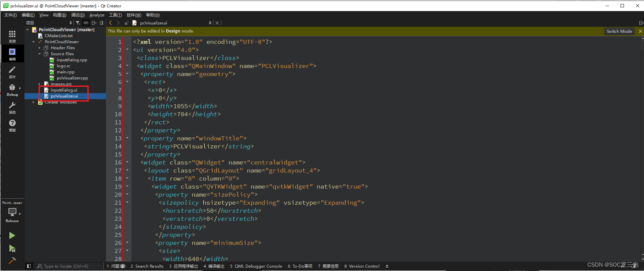Run the project with green play button

click(x=12, y=235)
